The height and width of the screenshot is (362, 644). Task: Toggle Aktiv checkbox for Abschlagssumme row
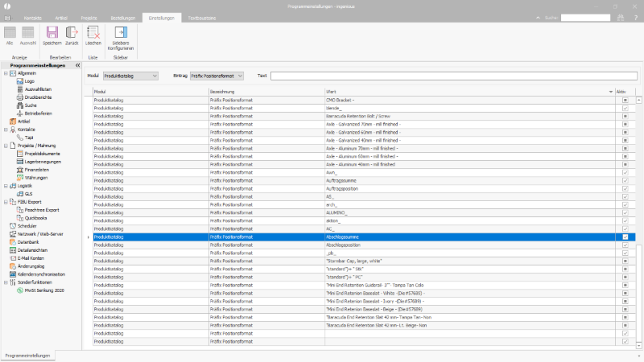tap(625, 237)
